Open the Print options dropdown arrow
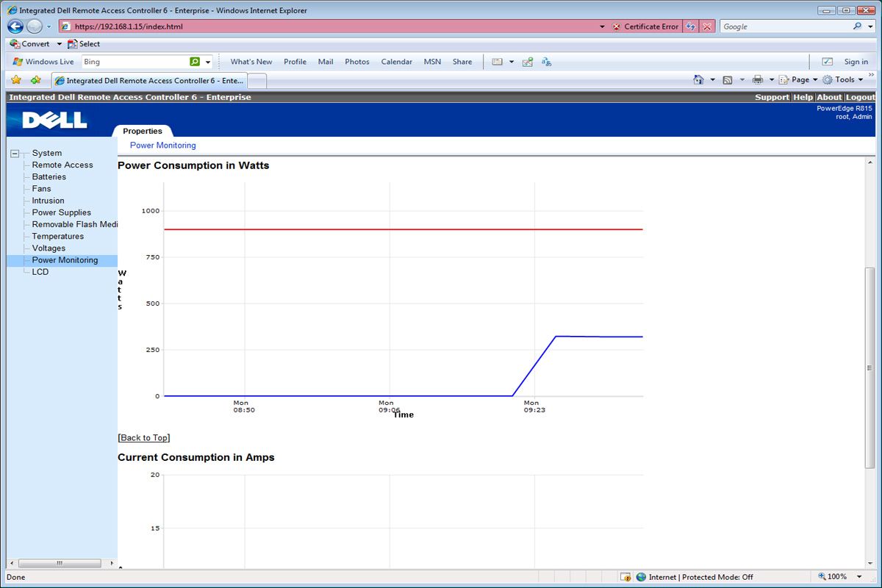The width and height of the screenshot is (882, 588). 772,79
